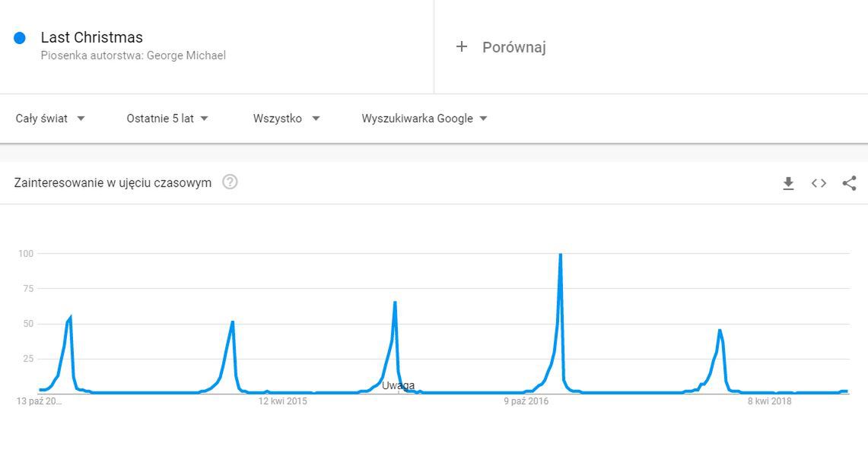Screen dimensions: 868x453
Task: Open help icon next to Zainteresowanie w ujęciu czasowym
Action: pyautogui.click(x=230, y=182)
